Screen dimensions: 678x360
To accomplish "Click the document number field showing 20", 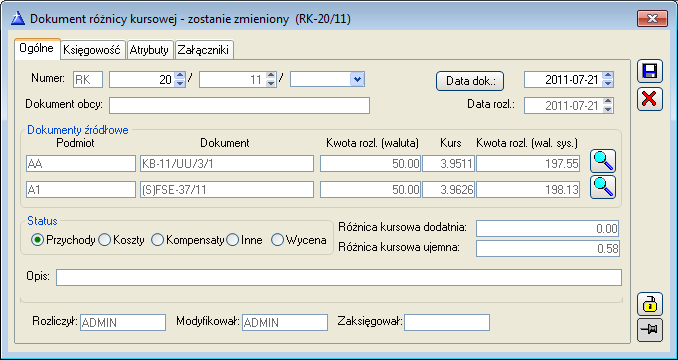I will click(x=142, y=80).
